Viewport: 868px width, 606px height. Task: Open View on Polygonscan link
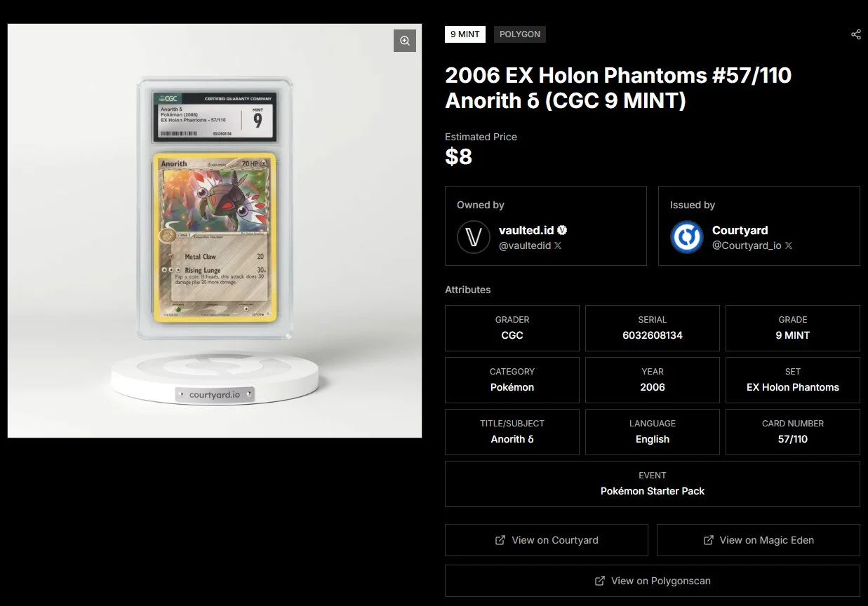[653, 581]
